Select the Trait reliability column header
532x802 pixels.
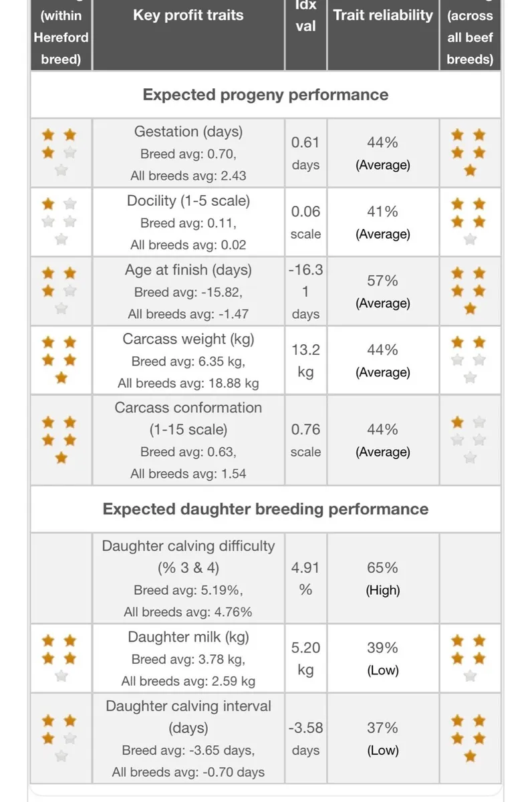(383, 15)
